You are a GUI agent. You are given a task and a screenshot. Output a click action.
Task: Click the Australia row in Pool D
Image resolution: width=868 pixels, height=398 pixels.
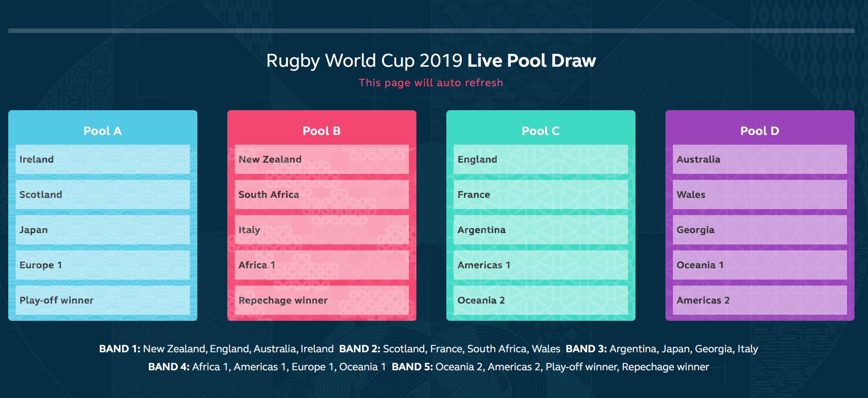[760, 159]
